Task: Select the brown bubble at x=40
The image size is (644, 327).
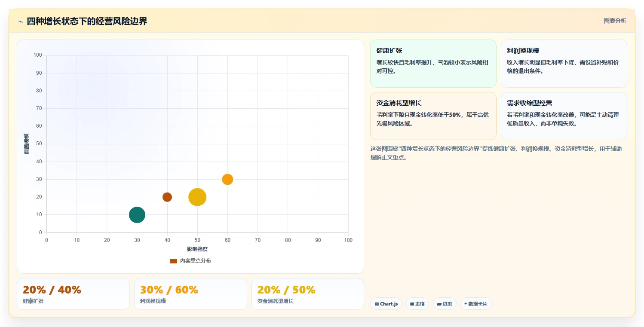Action: tap(167, 197)
